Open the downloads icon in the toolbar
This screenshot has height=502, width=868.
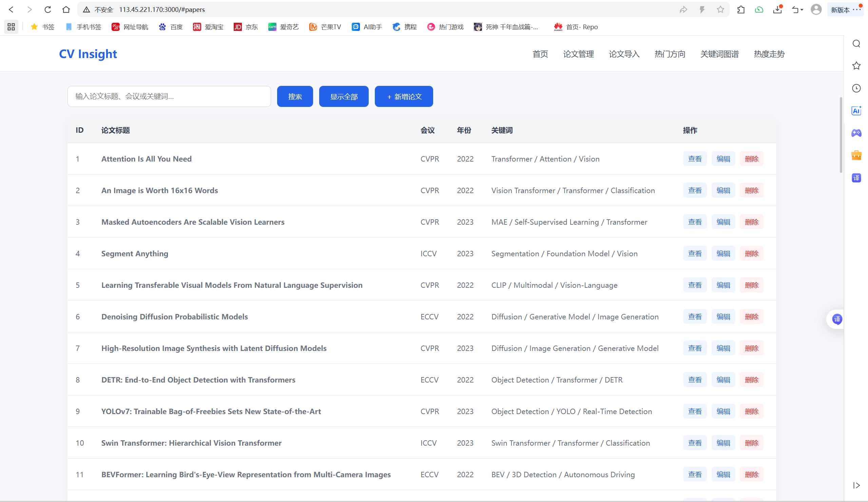click(777, 9)
